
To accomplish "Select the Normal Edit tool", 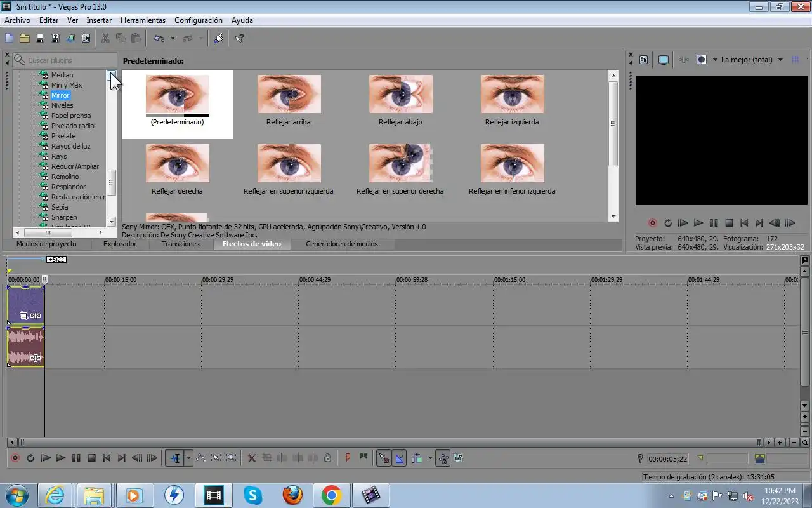I will [174, 458].
